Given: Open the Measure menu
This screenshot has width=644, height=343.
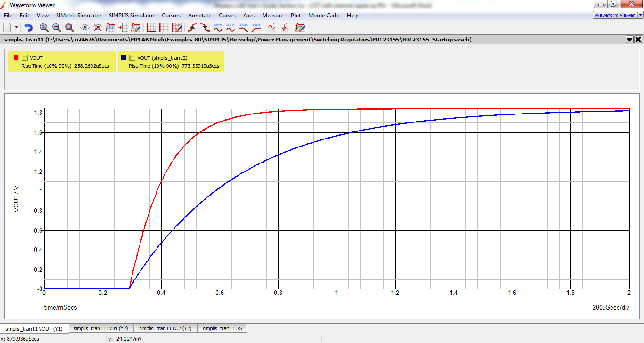Looking at the screenshot, I should [273, 16].
